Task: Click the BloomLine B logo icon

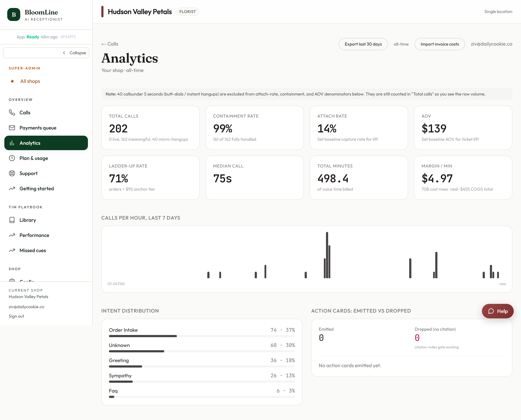Action: [14, 14]
